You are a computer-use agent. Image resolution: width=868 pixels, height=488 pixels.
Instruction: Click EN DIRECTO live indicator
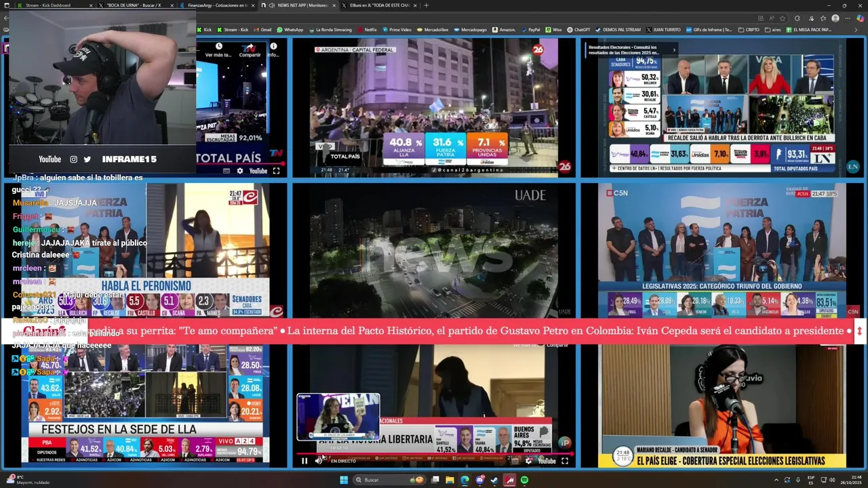pyautogui.click(x=343, y=461)
